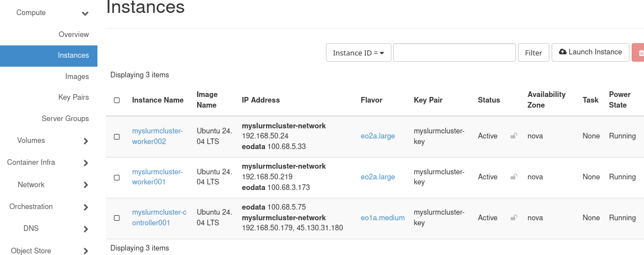The width and height of the screenshot is (644, 255).
Task: Click the lock icon in worker001 row
Action: coord(514,177)
